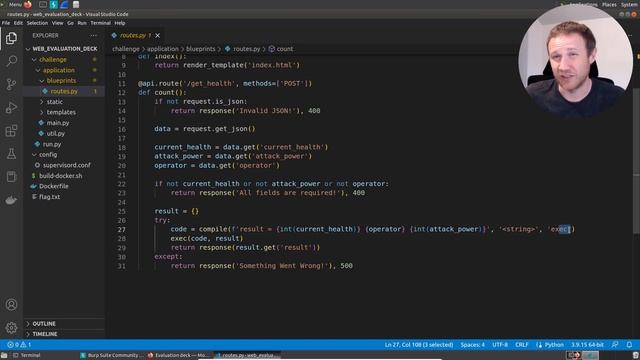Open the Go menu
The image size is (640, 360).
point(71,23)
